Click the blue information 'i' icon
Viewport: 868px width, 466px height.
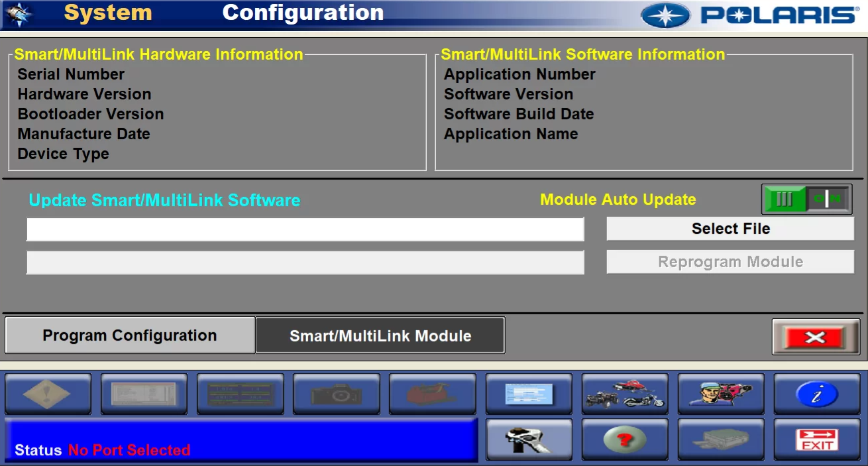(x=816, y=394)
